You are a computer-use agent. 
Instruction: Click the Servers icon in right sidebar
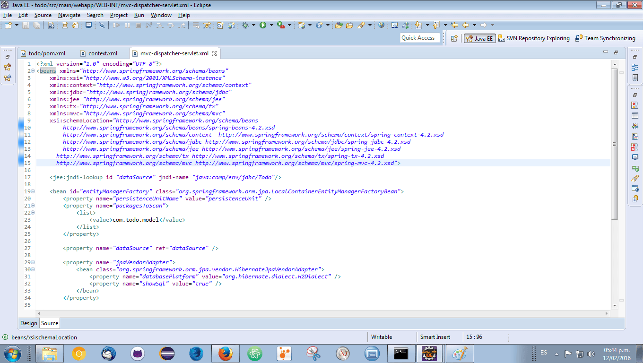635,126
